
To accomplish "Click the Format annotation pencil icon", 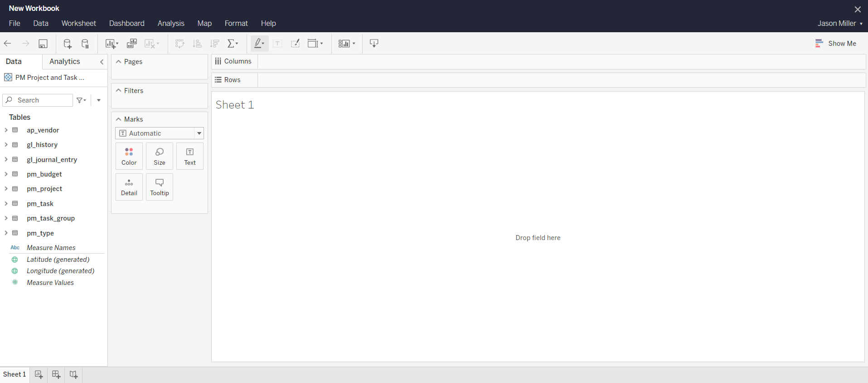I will (295, 44).
